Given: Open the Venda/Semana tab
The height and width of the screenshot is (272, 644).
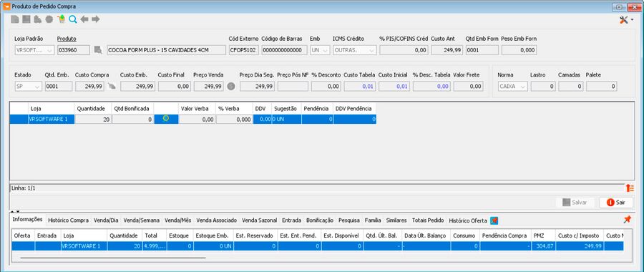Looking at the screenshot, I should click(x=141, y=220).
